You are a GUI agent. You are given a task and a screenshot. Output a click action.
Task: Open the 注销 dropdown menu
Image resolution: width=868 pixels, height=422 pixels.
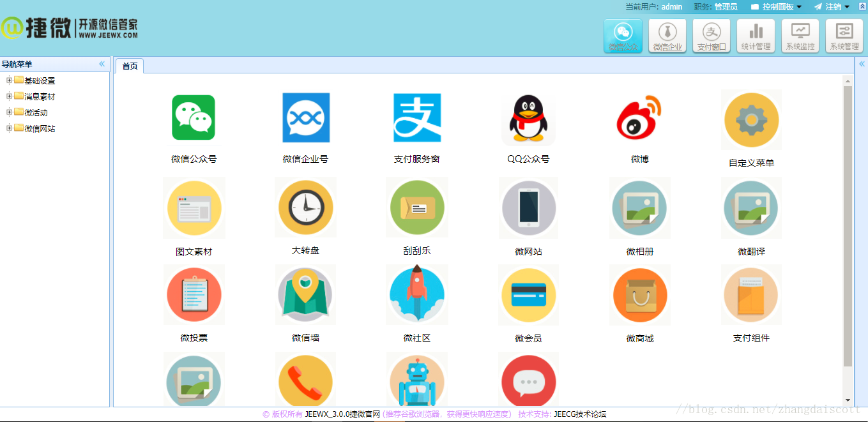click(832, 7)
